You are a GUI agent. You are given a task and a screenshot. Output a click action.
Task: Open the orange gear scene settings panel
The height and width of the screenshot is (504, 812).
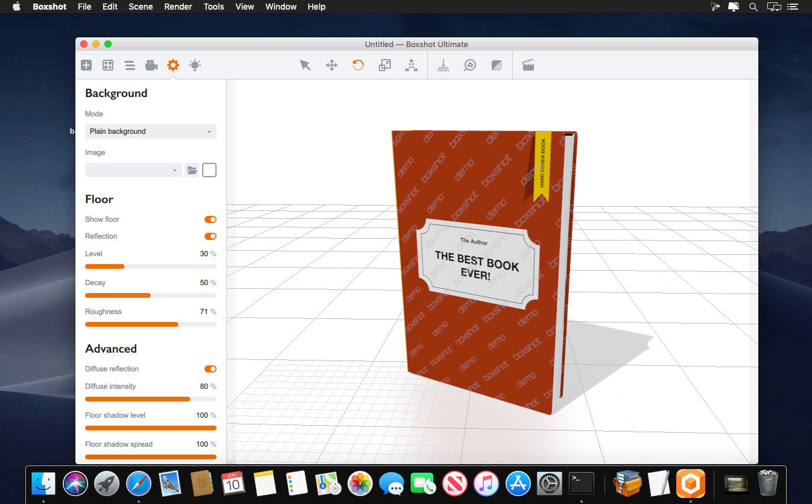(x=173, y=65)
